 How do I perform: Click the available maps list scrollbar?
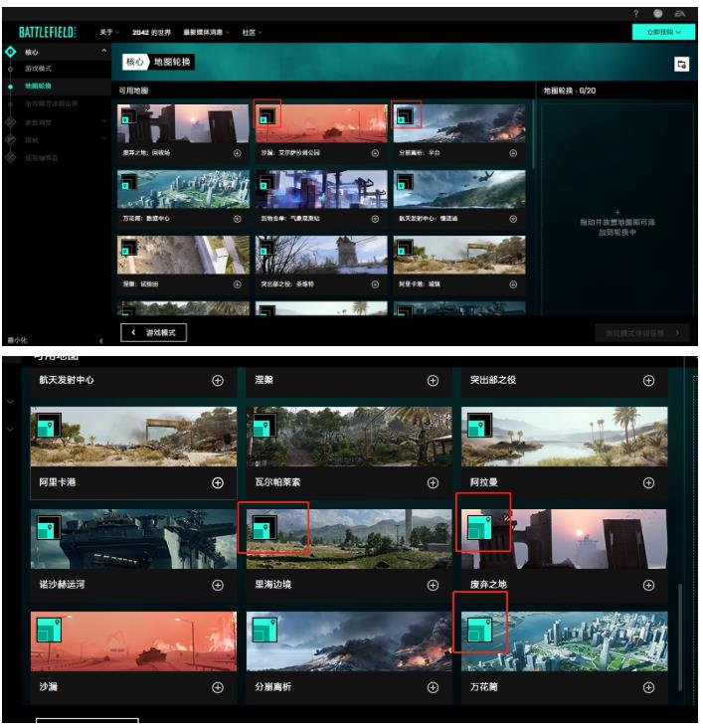(x=533, y=135)
